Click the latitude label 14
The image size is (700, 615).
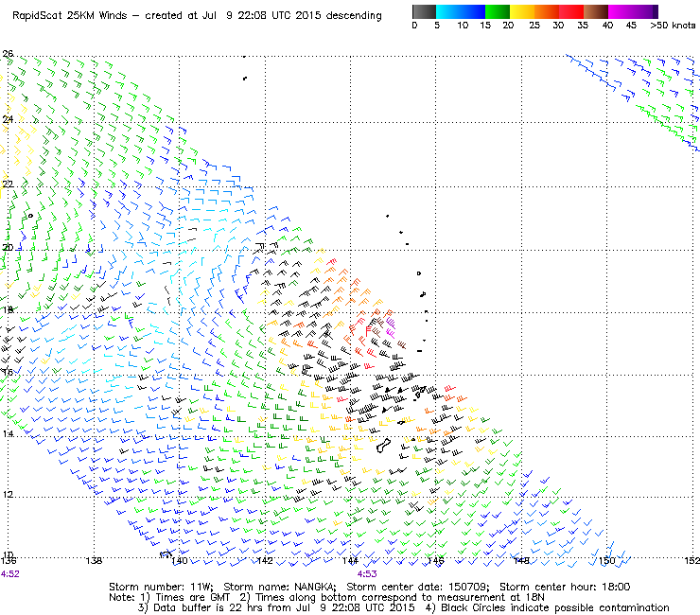[x=8, y=433]
